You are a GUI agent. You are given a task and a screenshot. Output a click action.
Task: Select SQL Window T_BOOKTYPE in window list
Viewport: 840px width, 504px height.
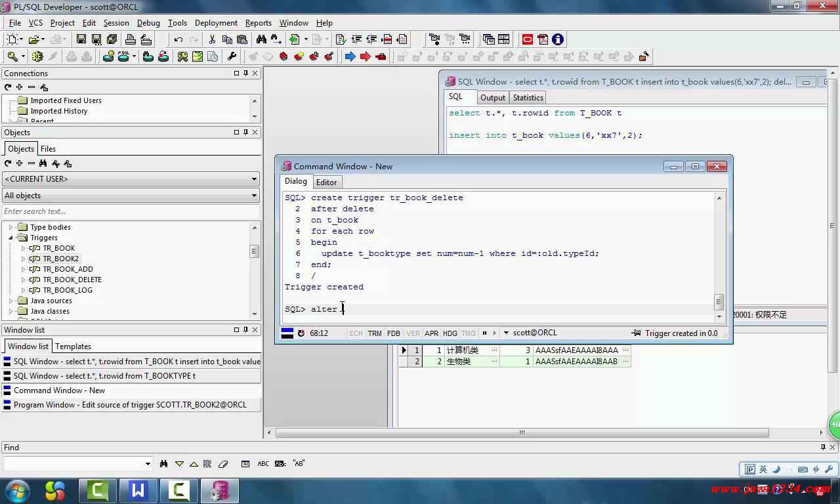tap(131, 376)
